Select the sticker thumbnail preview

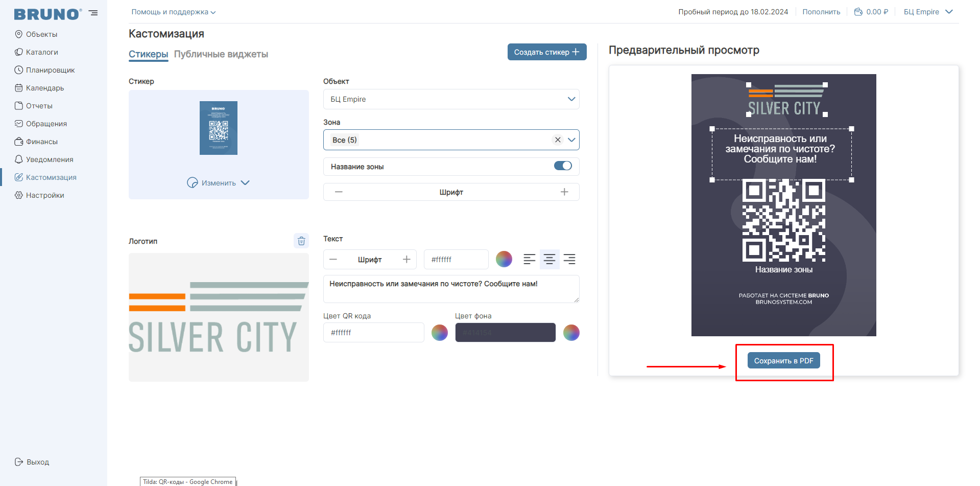pos(219,128)
